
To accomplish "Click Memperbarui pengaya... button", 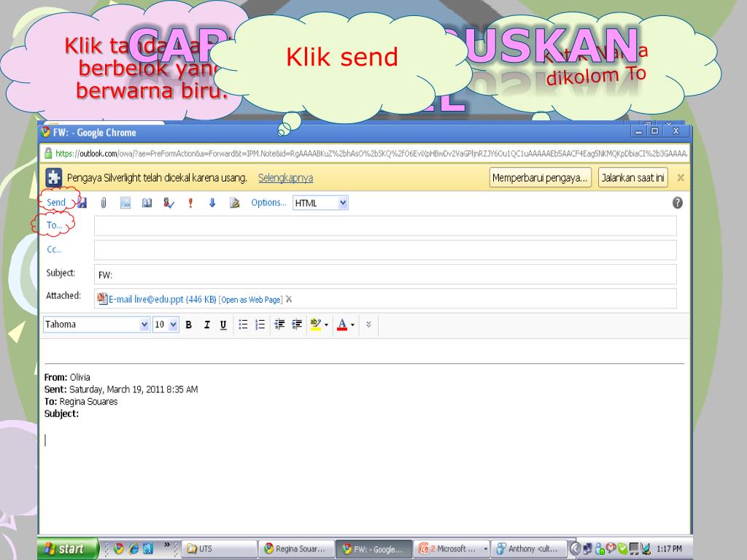I will (541, 178).
